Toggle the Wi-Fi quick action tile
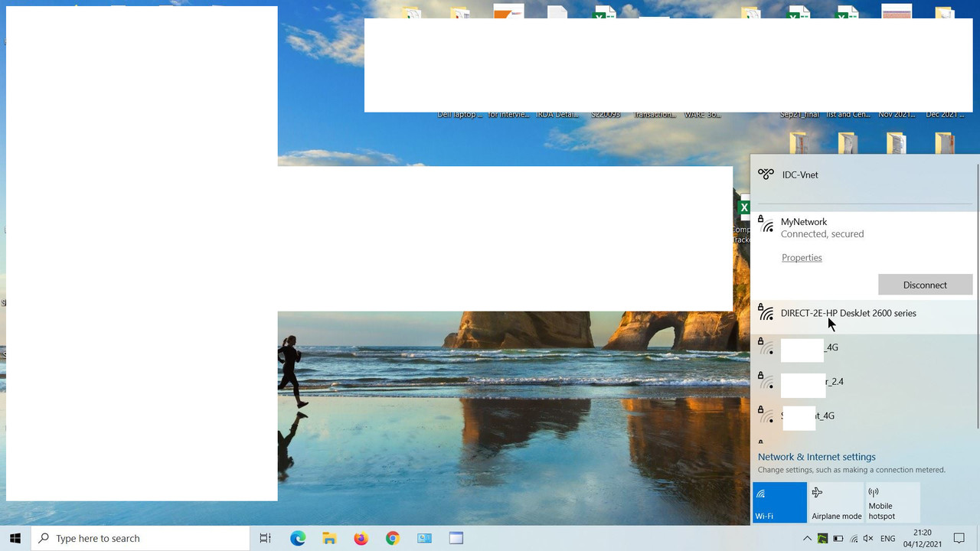Image resolution: width=980 pixels, height=551 pixels. [x=779, y=502]
